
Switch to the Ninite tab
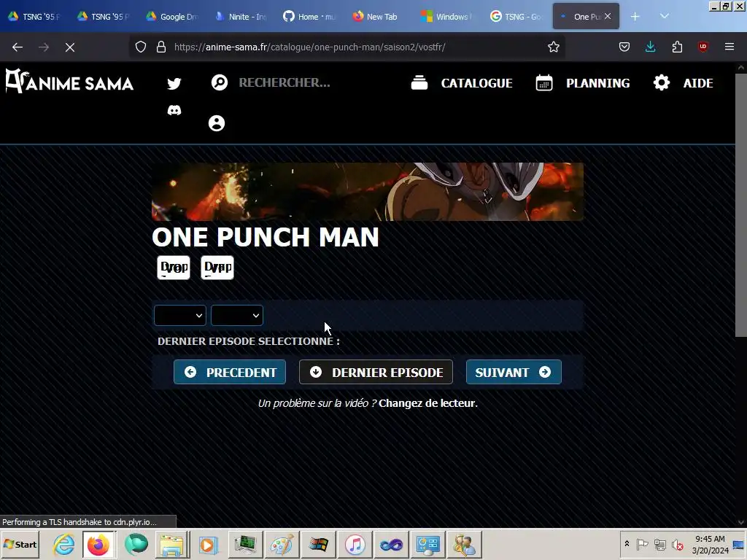click(x=241, y=17)
